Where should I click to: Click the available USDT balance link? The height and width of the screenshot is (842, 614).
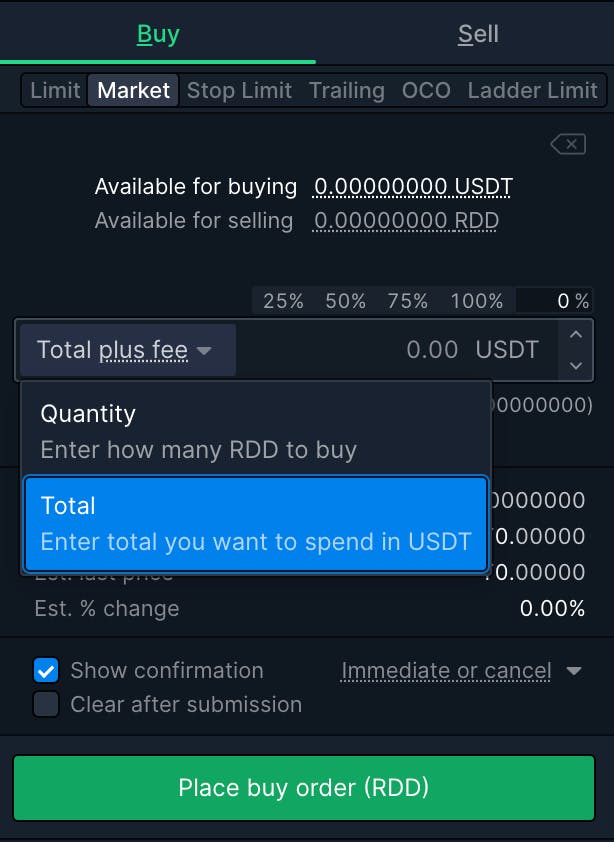coord(413,186)
